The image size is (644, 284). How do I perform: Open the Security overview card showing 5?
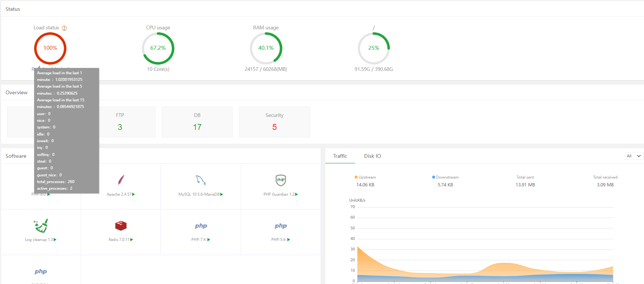click(x=274, y=122)
